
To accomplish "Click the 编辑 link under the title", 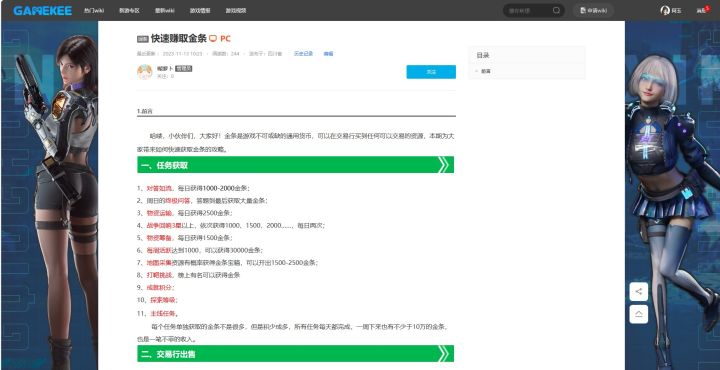I will pyautogui.click(x=328, y=54).
